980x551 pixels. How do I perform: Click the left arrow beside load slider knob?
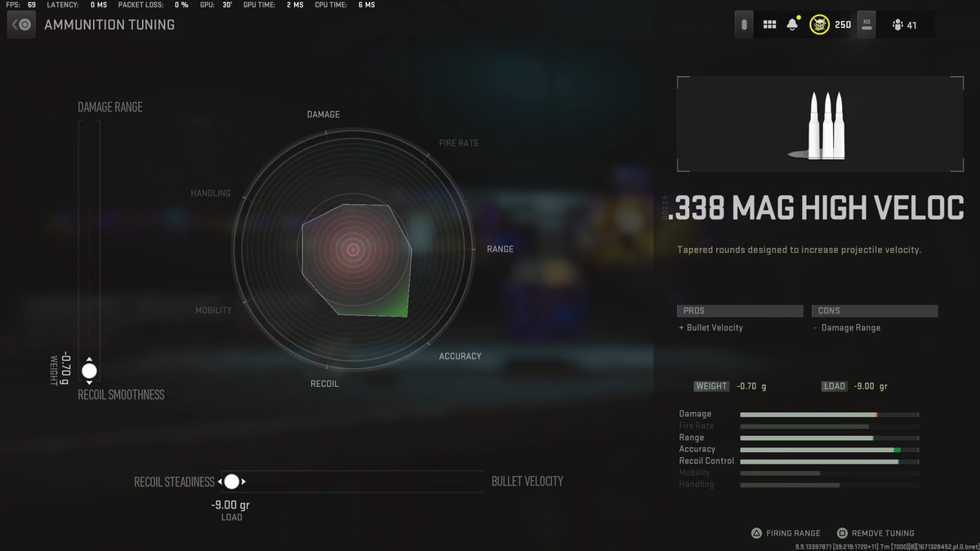220,482
